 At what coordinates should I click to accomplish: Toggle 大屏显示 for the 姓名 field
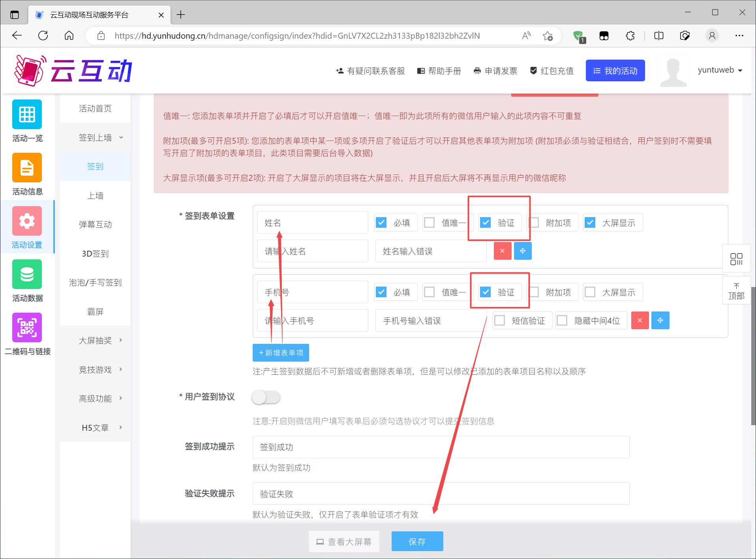click(590, 223)
